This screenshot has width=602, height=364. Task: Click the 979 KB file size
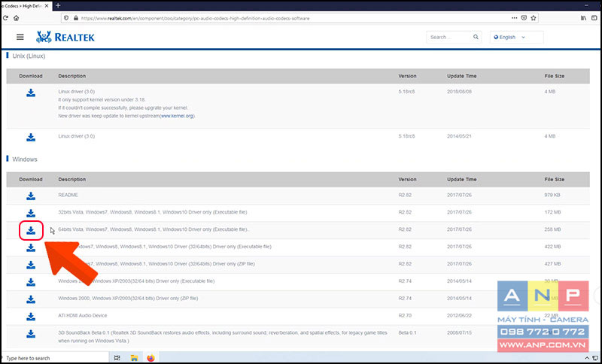[552, 195]
